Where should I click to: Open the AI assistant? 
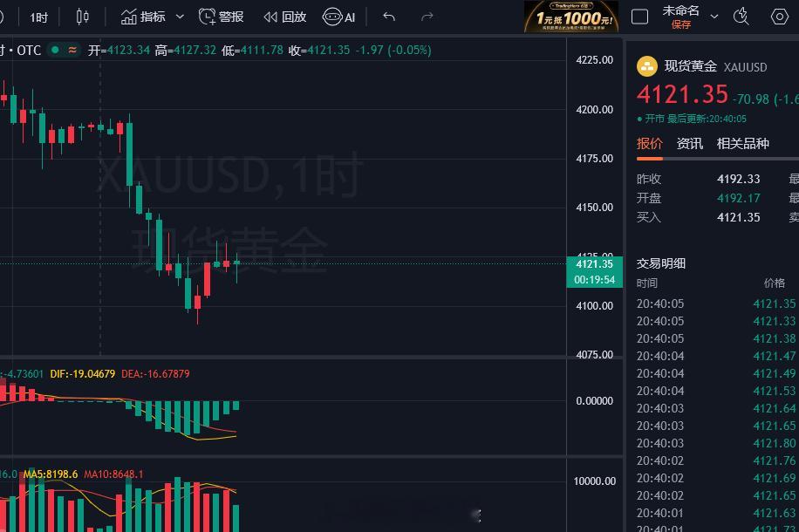click(x=338, y=17)
